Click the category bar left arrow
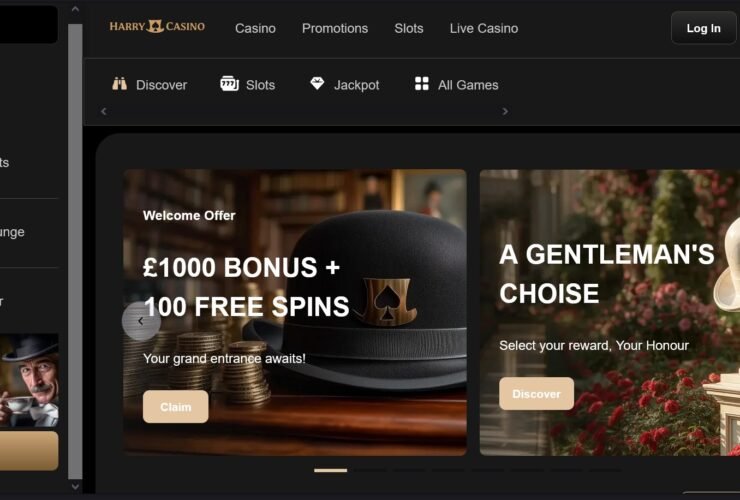Image resolution: width=740 pixels, height=500 pixels. pyautogui.click(x=104, y=111)
